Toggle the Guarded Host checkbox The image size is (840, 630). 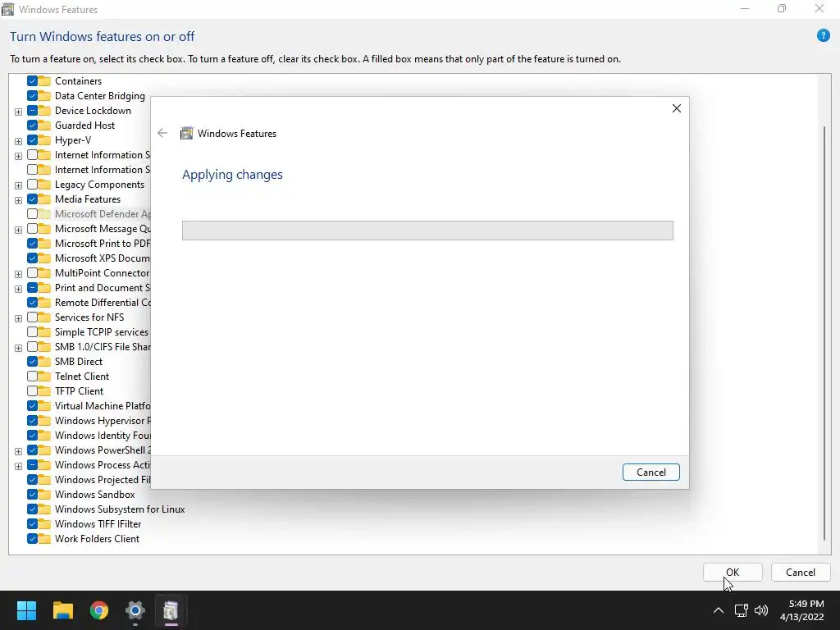coord(32,126)
